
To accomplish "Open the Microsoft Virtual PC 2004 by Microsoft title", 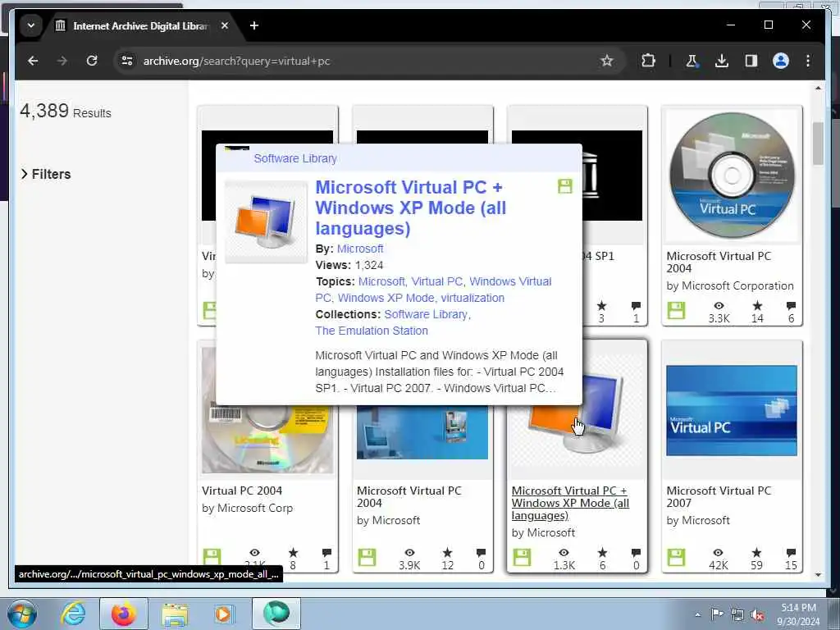I will [x=409, y=496].
